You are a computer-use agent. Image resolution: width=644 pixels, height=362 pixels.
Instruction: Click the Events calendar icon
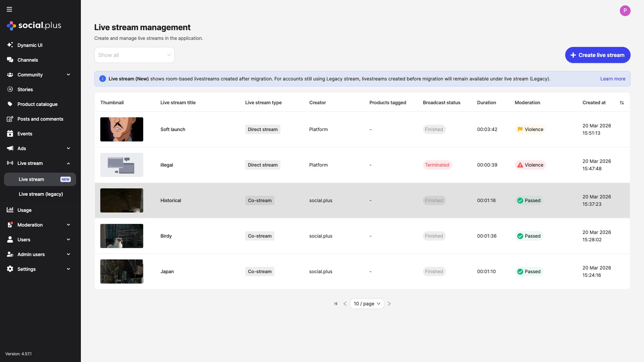point(10,133)
